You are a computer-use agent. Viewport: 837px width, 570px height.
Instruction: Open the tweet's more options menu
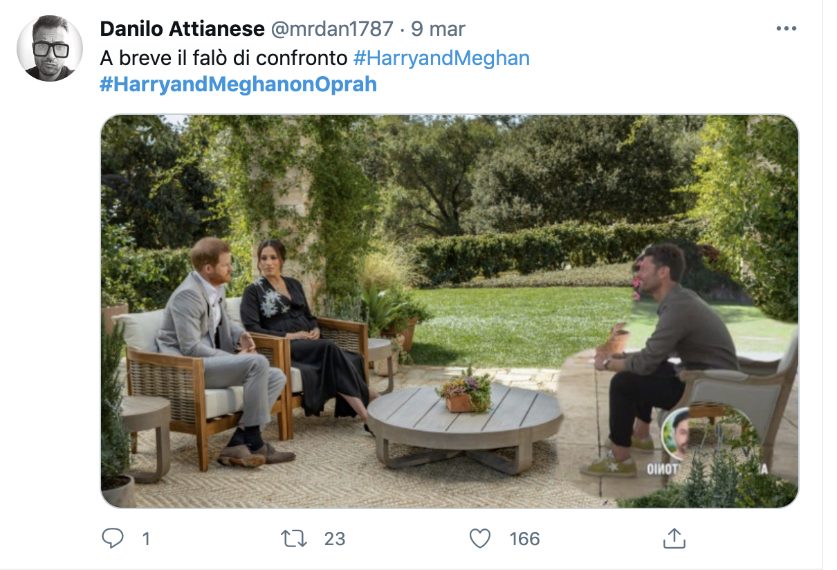tap(786, 29)
